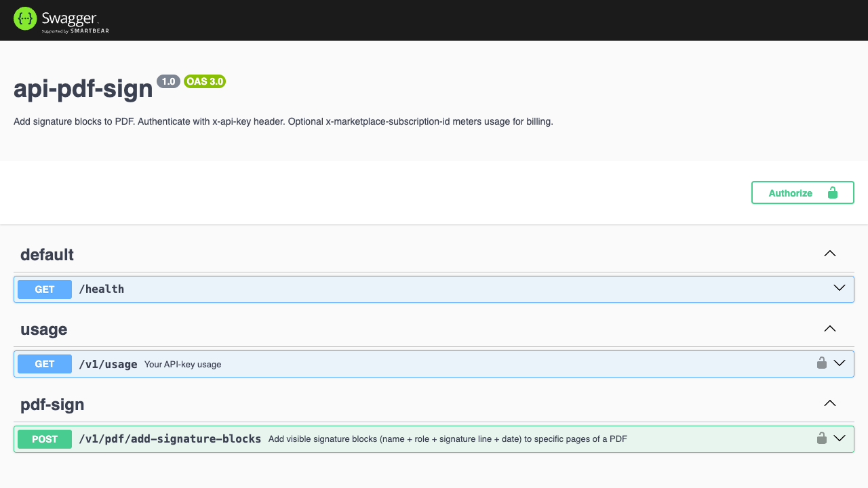Expand the /health endpoint arrow
This screenshot has height=488, width=868.
(x=840, y=288)
